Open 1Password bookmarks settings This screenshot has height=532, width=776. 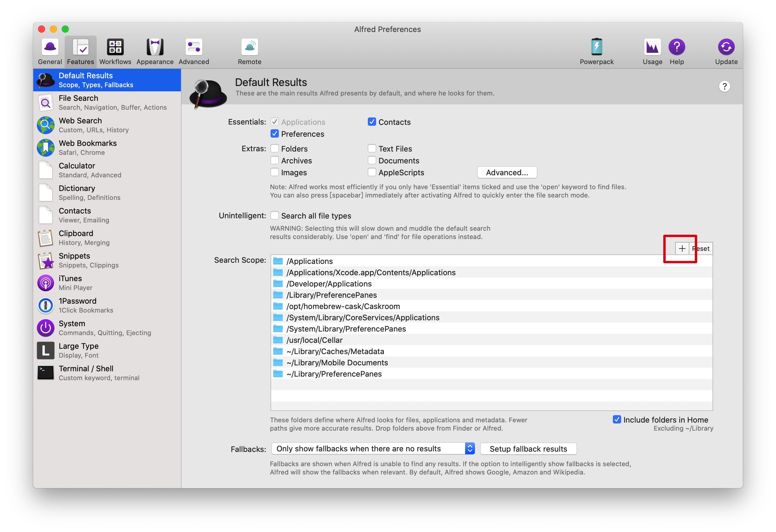tap(107, 305)
